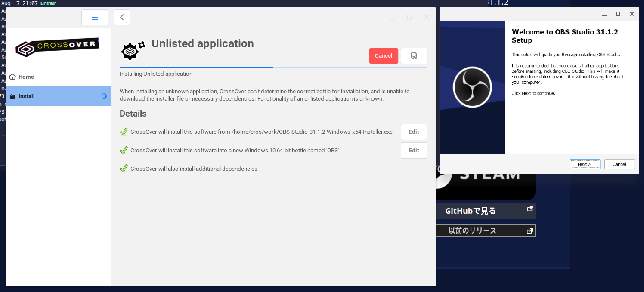The width and height of the screenshot is (644, 292).
Task: Click the Install bag icon in sidebar
Action: pyautogui.click(x=12, y=96)
